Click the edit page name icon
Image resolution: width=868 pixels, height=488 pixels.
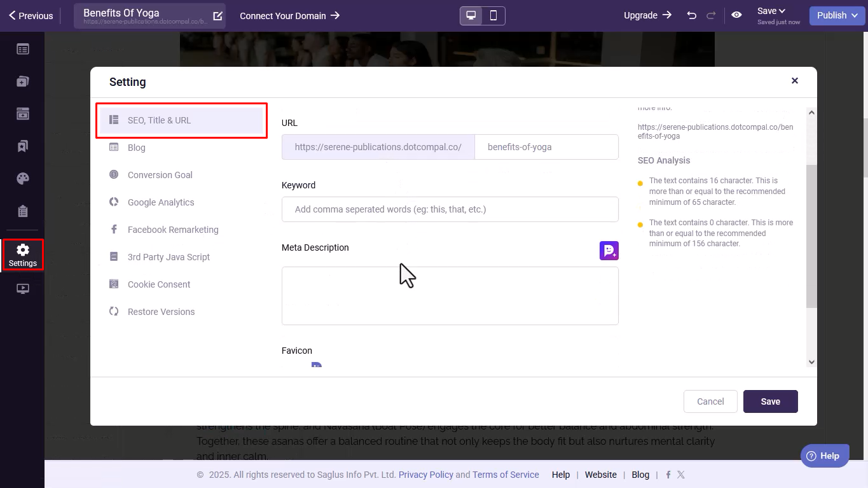[x=217, y=16]
